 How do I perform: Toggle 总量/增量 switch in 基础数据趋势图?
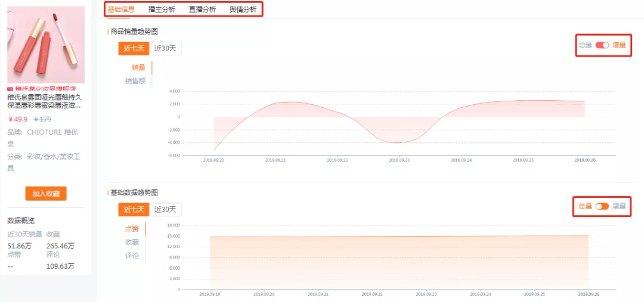click(602, 206)
